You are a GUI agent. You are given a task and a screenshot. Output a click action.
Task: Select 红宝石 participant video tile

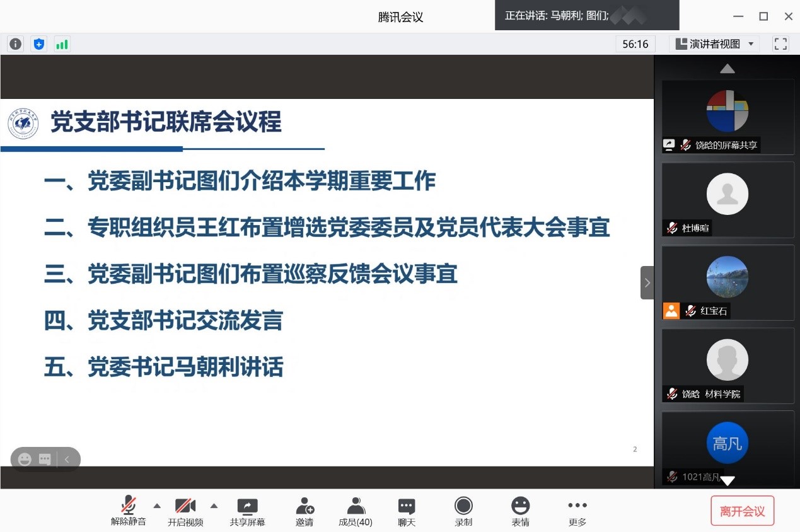(728, 282)
